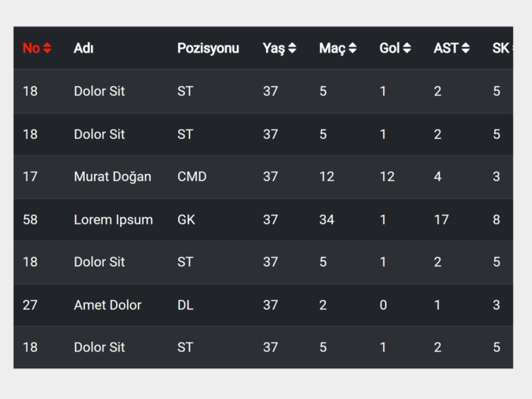
Task: Toggle sort arrows next to Gol
Action: (x=406, y=48)
